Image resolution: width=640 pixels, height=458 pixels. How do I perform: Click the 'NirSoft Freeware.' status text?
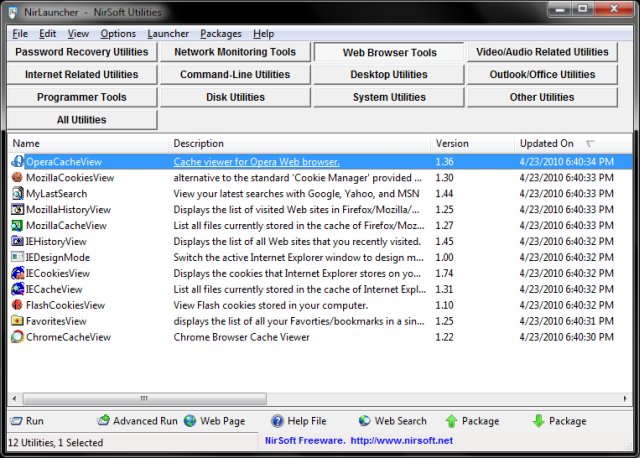(305, 440)
